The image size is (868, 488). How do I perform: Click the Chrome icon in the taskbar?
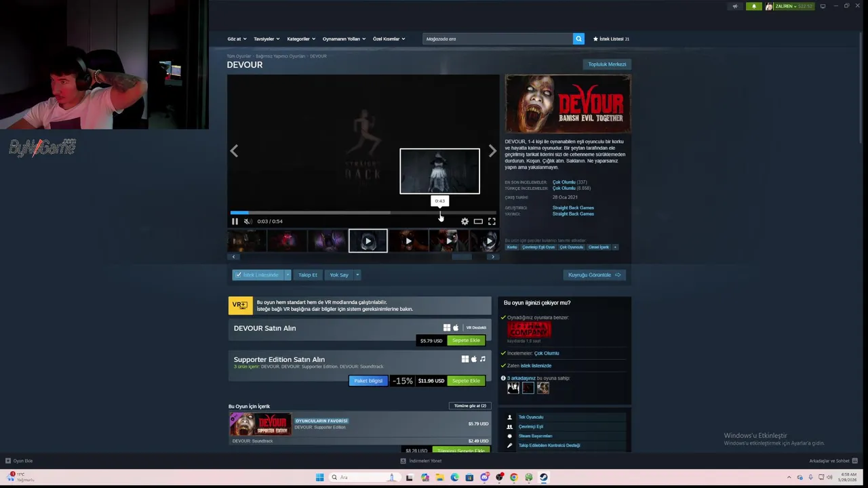click(x=513, y=477)
